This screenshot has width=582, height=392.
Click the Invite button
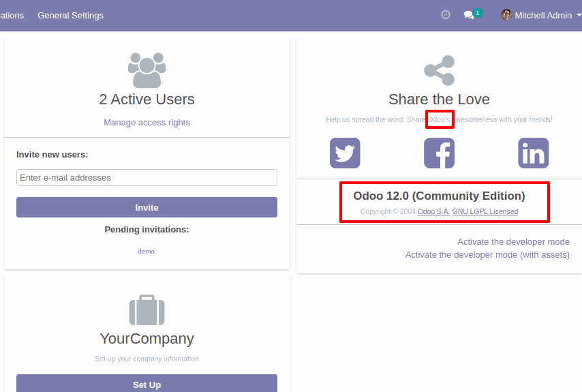point(147,207)
